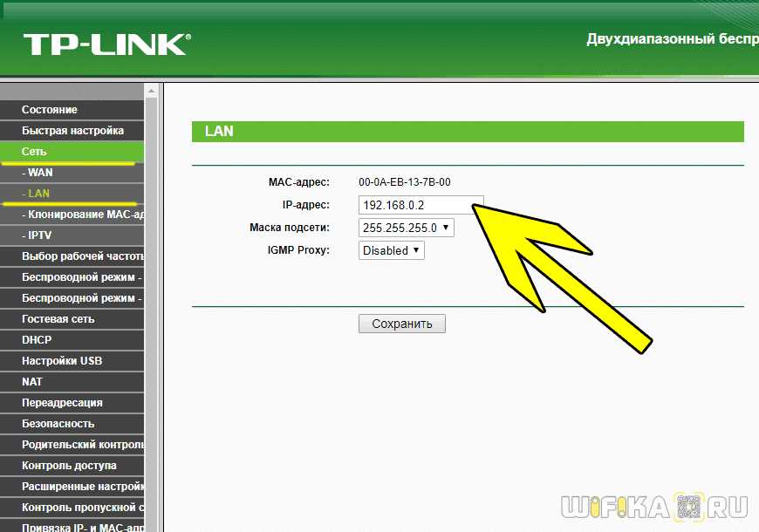Image resolution: width=759 pixels, height=532 pixels.
Task: Select the Сеть section
Action: click(72, 152)
